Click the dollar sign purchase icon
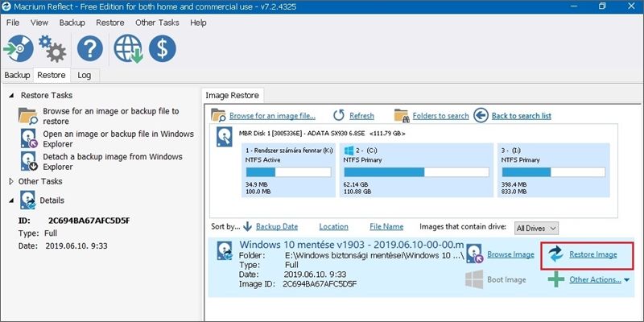644x322 pixels. [x=163, y=49]
